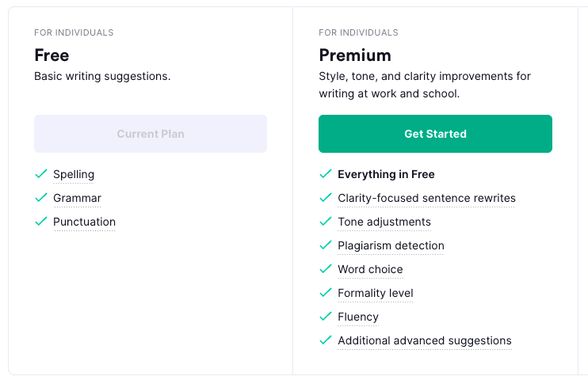Screen dimensions: 588x380
Task: Select the Premium plan heading
Action: [x=355, y=55]
